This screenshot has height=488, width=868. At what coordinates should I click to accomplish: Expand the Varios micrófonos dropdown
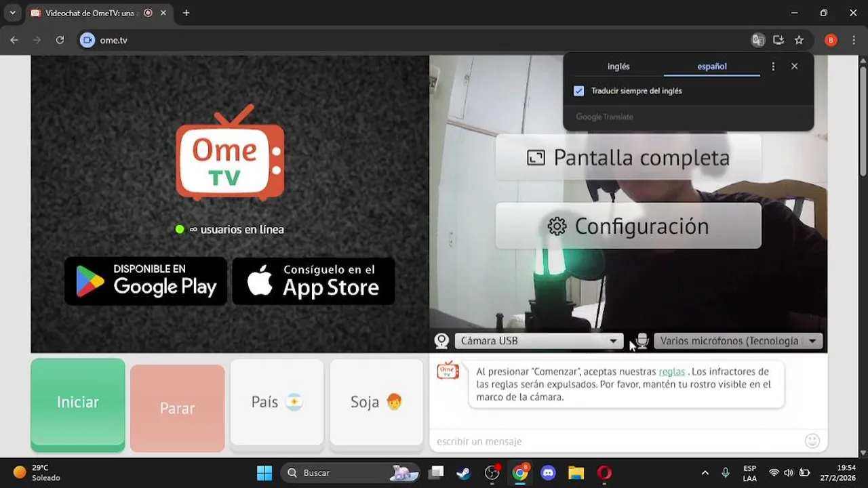738,341
